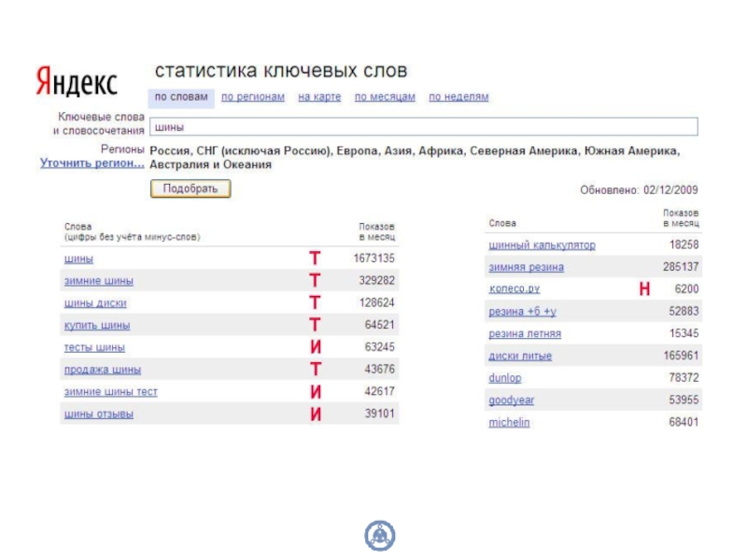
Task: Click the '(цифры без учёта минус-слов)' note
Action: coord(132,237)
